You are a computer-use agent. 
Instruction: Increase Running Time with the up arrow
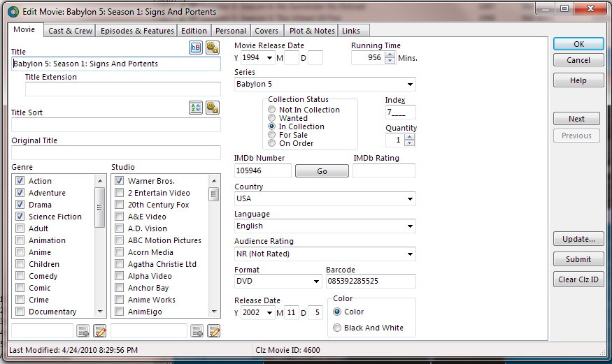click(x=390, y=55)
